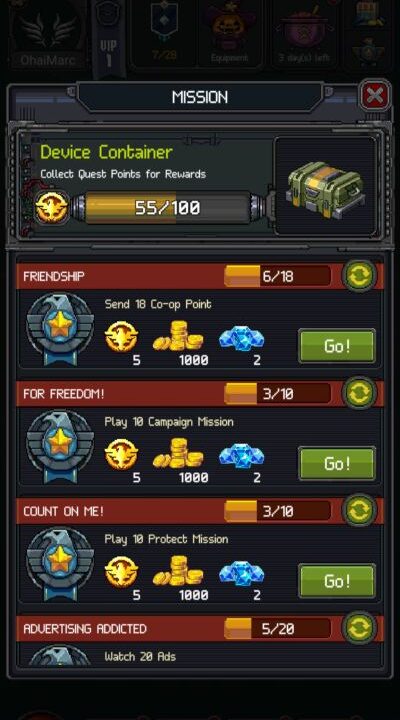Tap the Friendship mission star badge
This screenshot has width=400, height=720.
click(60, 329)
